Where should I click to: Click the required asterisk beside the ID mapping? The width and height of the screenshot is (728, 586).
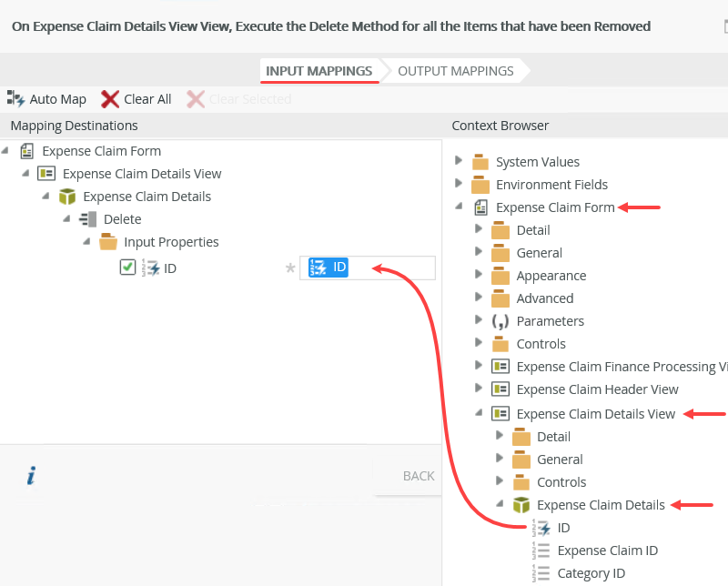pyautogui.click(x=289, y=268)
